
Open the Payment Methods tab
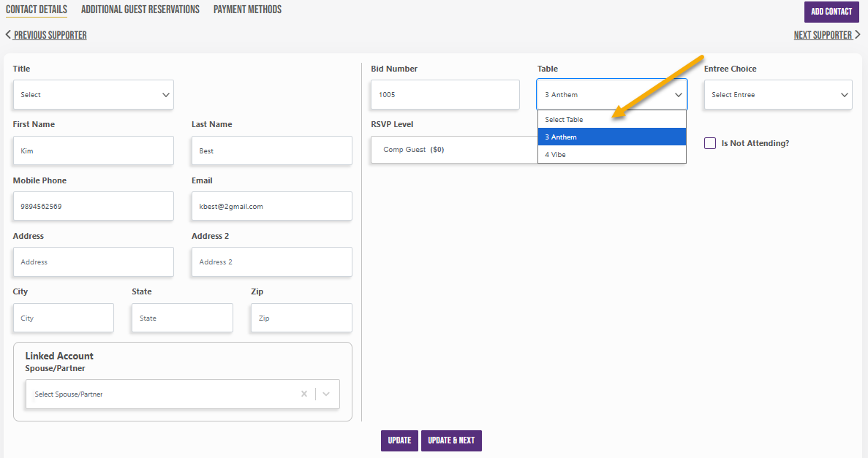247,9
